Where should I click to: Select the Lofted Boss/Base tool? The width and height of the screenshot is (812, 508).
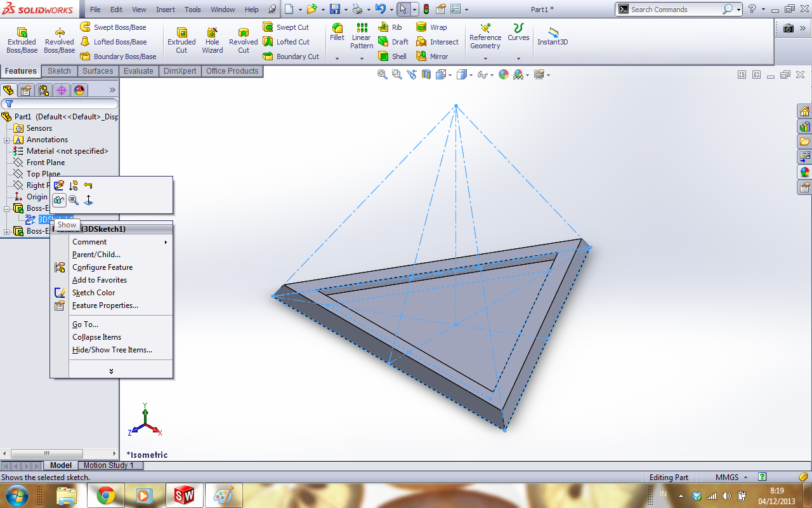[x=113, y=42]
